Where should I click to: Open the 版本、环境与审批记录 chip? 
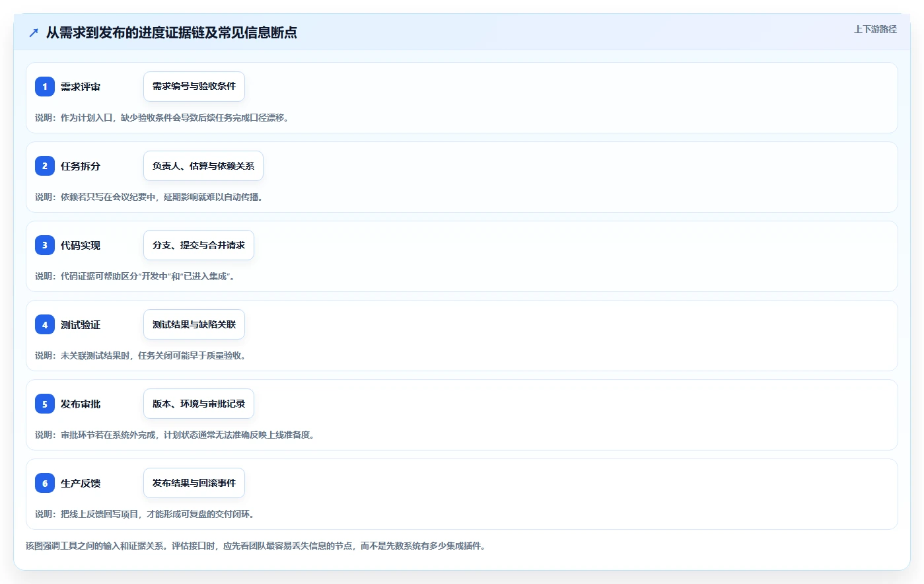tap(199, 404)
